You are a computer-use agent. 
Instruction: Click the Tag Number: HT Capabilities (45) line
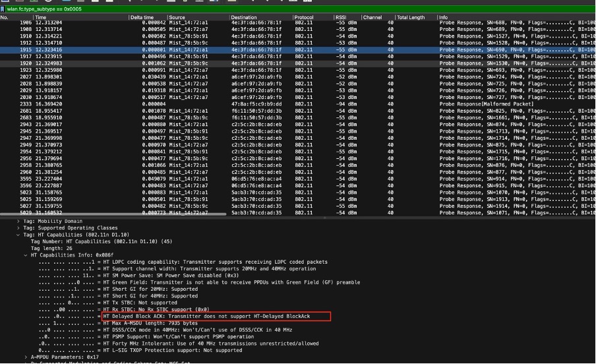[102, 241]
